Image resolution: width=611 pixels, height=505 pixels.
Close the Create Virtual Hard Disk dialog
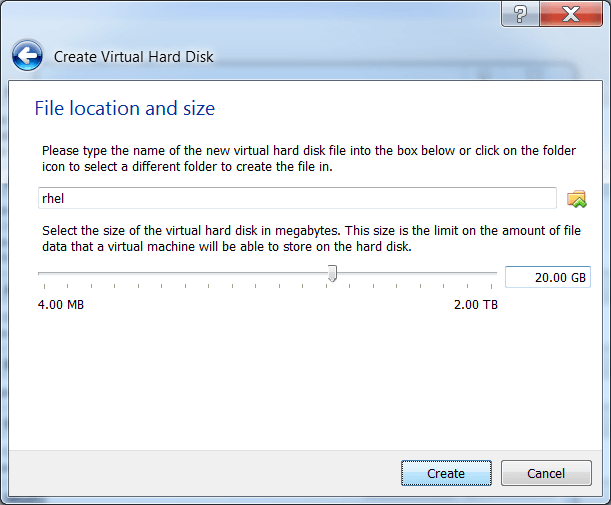pos(571,14)
